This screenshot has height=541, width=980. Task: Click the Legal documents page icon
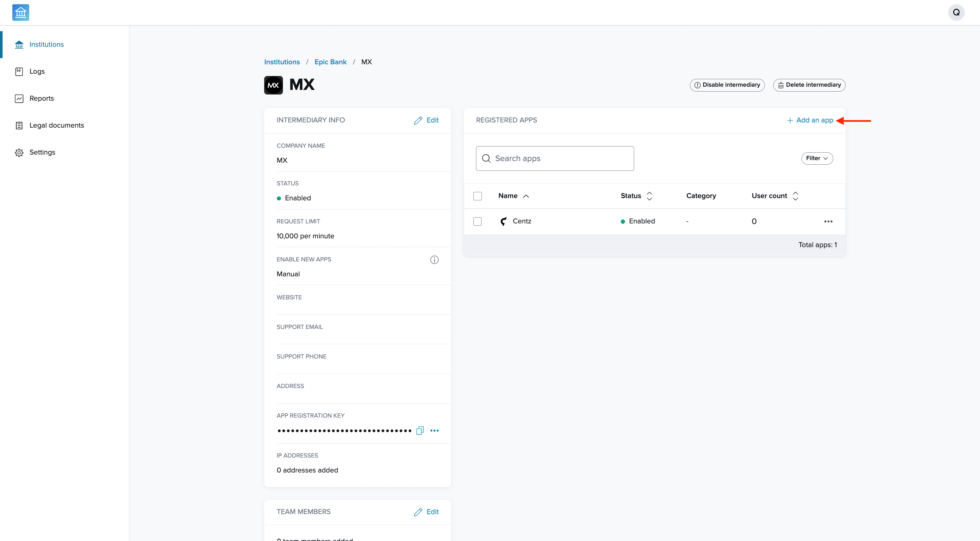[x=19, y=126]
